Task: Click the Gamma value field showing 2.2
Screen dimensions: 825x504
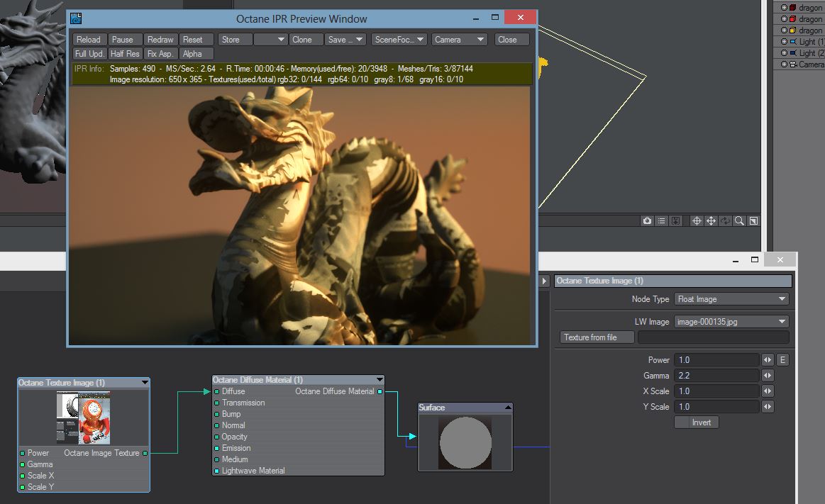Action: pos(716,376)
